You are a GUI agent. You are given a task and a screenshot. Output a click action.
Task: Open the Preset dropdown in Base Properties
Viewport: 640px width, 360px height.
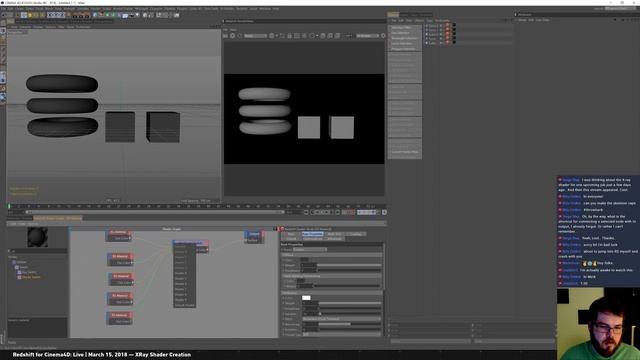pos(310,249)
